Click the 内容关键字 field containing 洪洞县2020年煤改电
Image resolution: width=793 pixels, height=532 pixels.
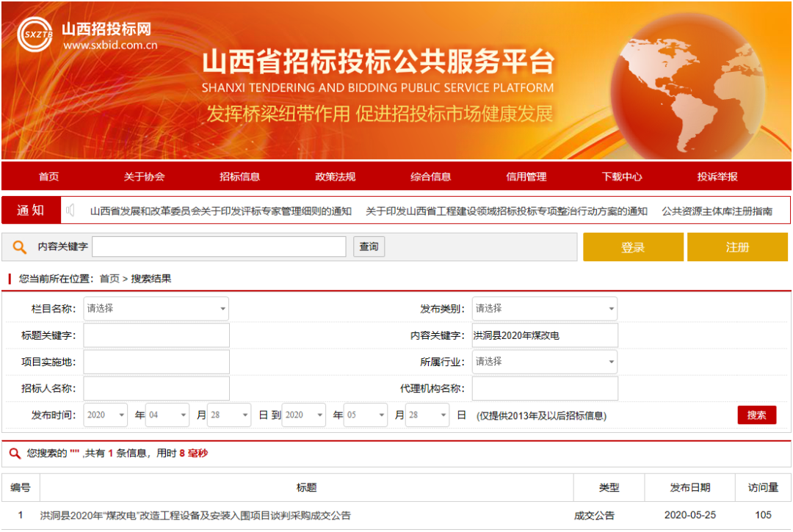pos(545,335)
